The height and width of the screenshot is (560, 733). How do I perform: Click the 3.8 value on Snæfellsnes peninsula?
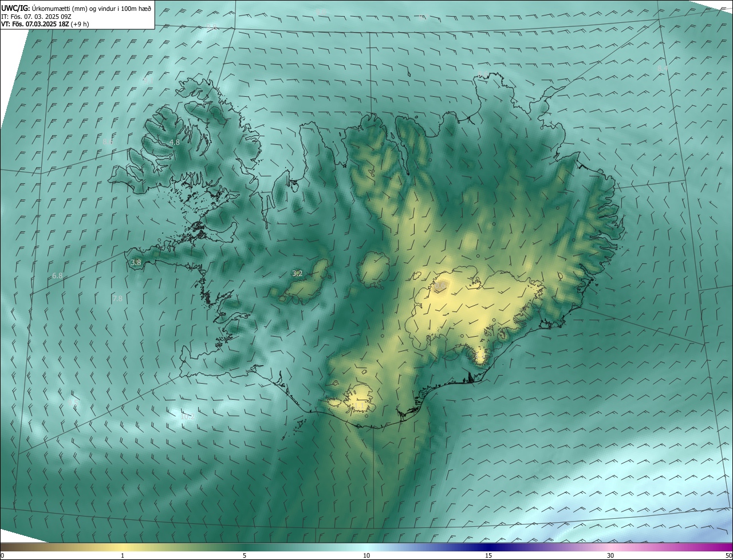pyautogui.click(x=136, y=263)
